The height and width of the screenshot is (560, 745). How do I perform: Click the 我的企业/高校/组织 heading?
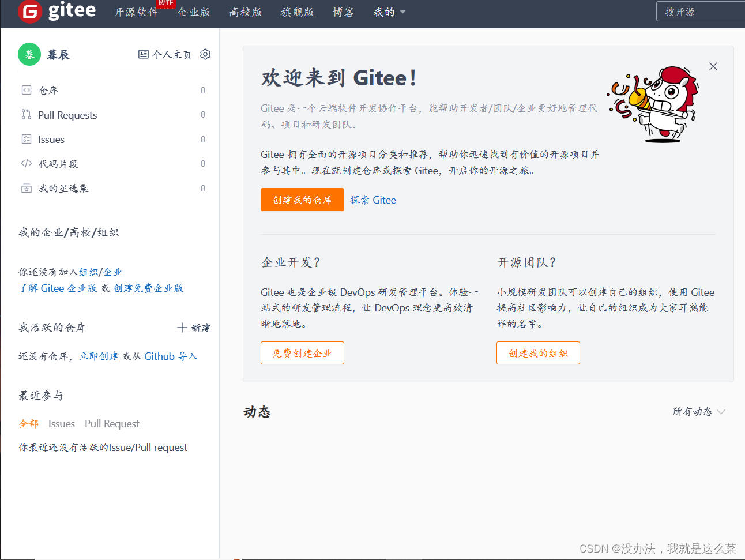[69, 232]
